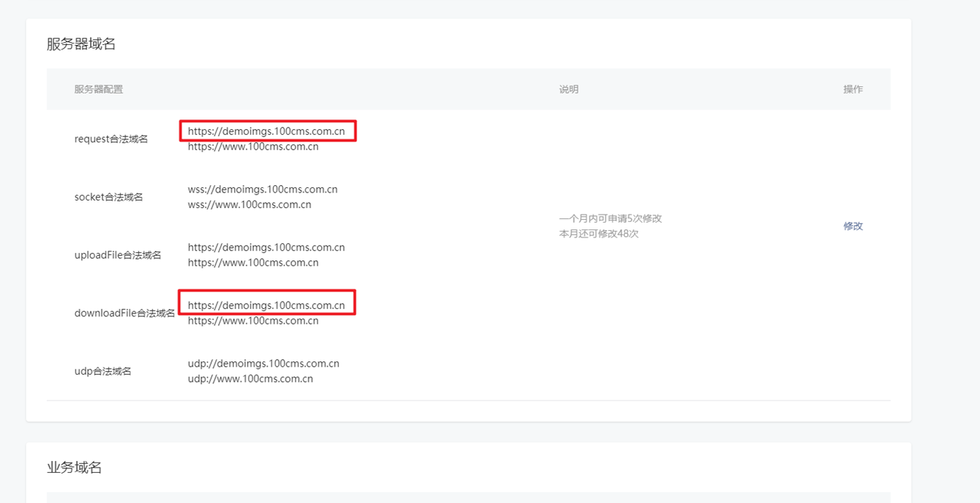
Task: Click the 业务域名 section heading
Action: [74, 467]
